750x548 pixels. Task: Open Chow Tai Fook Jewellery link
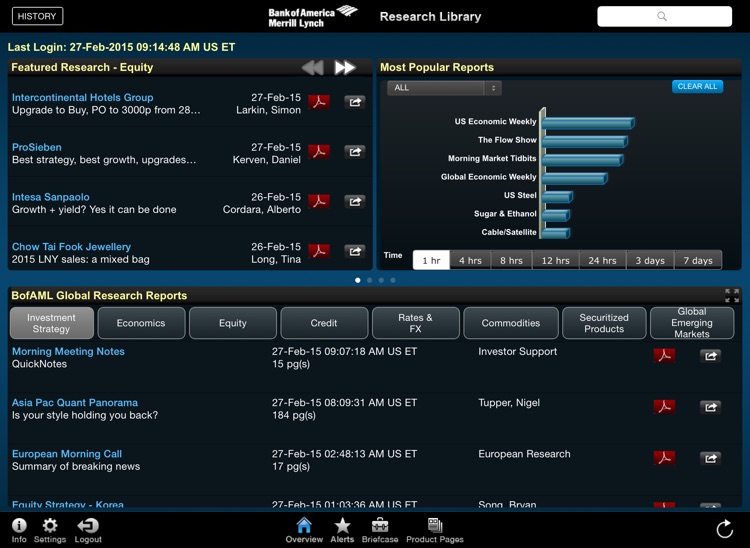pos(71,247)
